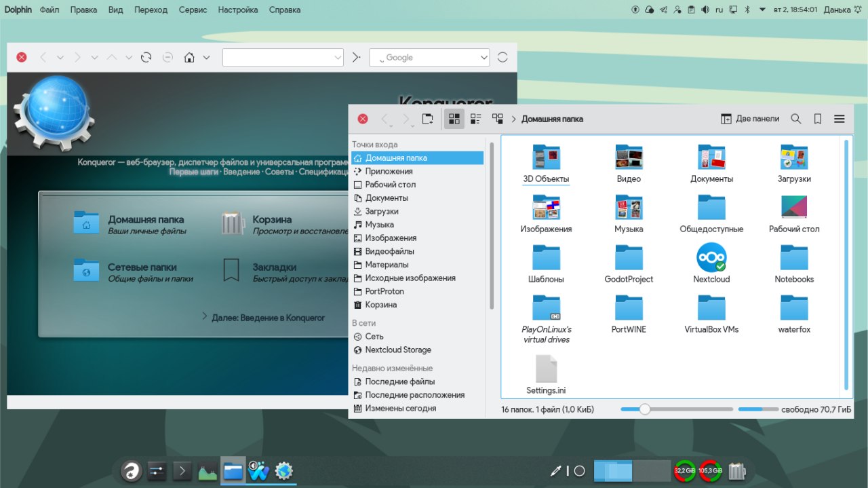Expand the dropdown next to Konqueror's home icon
Image resolution: width=868 pixels, height=488 pixels.
[207, 58]
